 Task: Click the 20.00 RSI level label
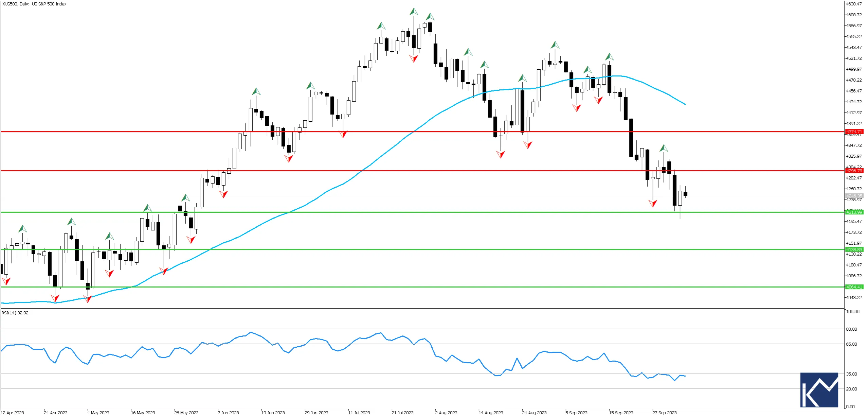point(851,389)
